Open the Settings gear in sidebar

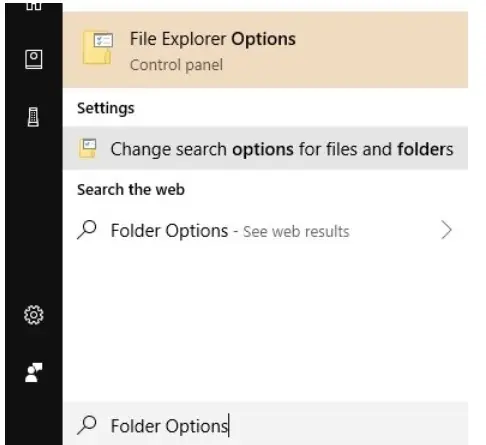pos(34,315)
